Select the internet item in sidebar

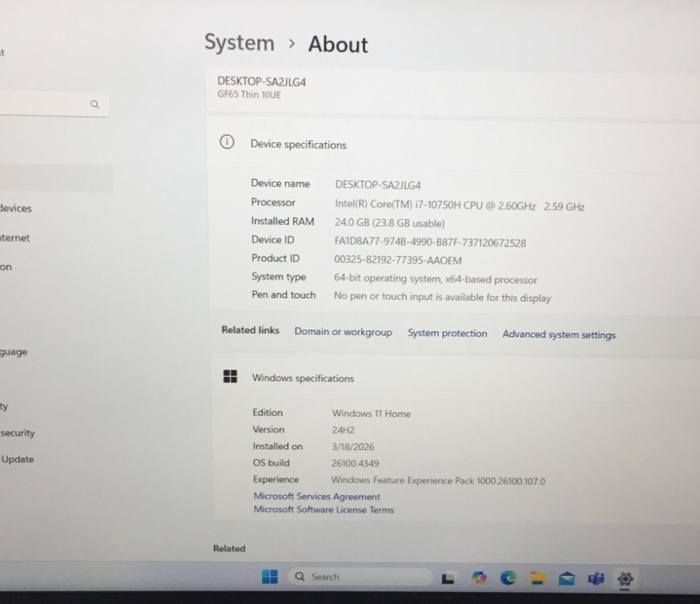tap(15, 238)
